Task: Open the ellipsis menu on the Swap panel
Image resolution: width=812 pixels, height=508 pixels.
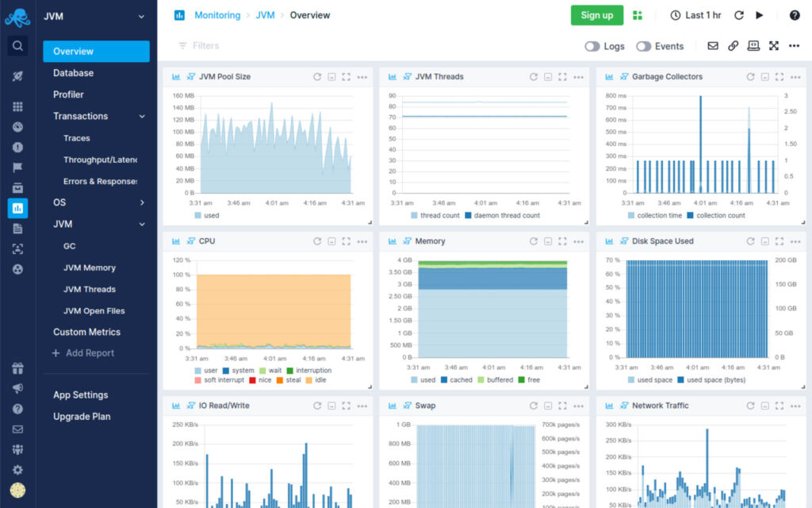Action: 578,405
